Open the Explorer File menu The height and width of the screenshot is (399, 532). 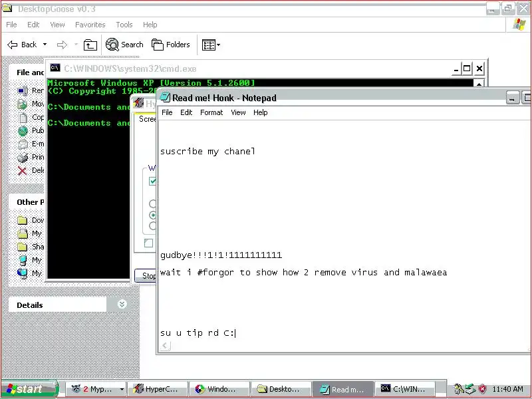(11, 25)
